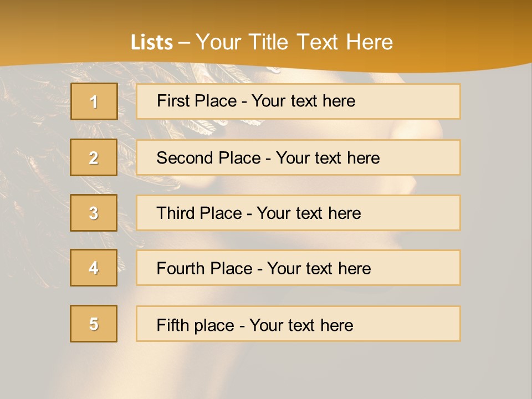Select the number 5 box
Image resolution: width=532 pixels, height=399 pixels.
point(94,324)
